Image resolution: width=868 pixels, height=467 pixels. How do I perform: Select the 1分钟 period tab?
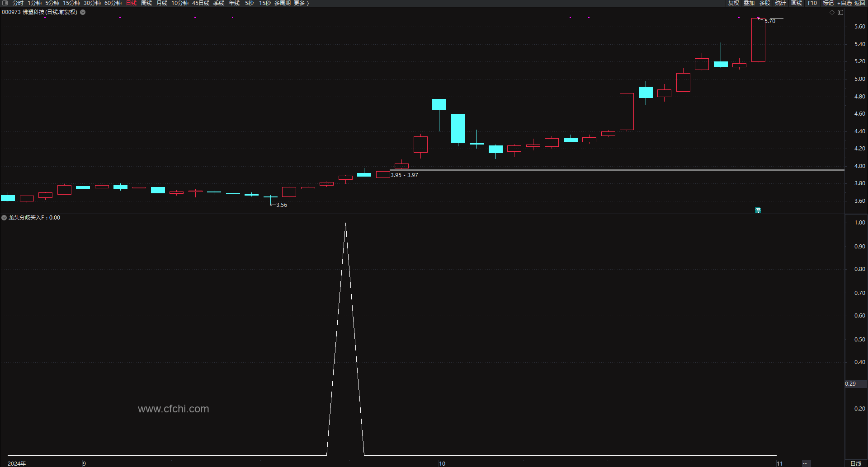(x=34, y=3)
